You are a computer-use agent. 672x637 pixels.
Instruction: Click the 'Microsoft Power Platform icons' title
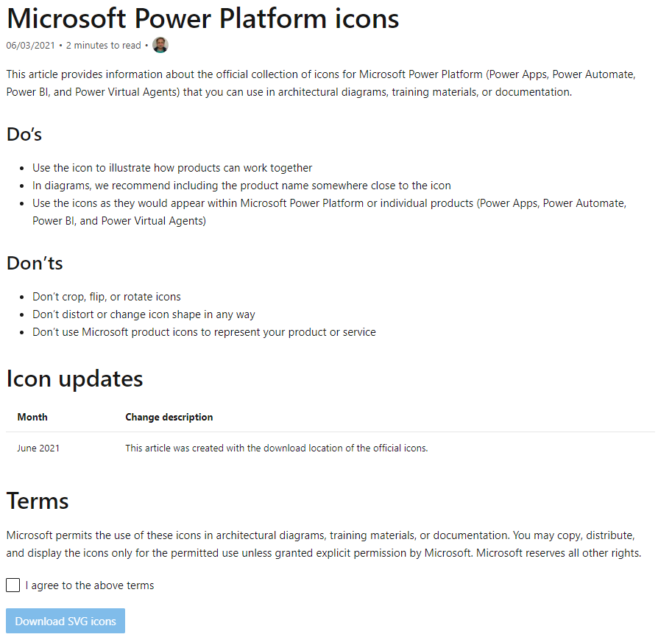(202, 18)
